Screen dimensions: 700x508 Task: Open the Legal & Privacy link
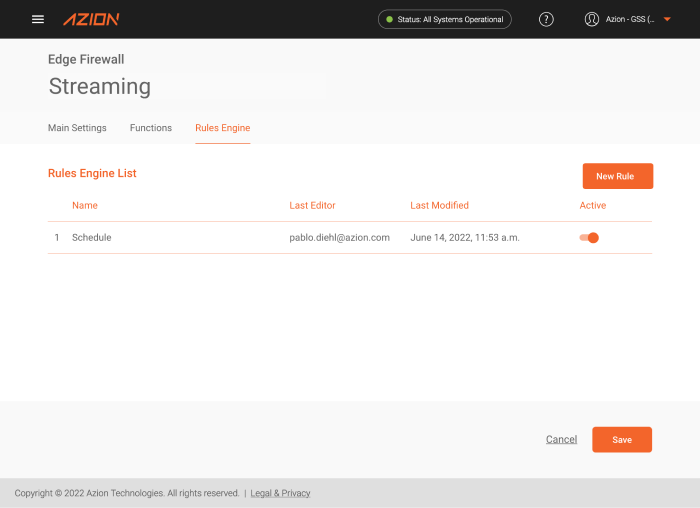pyautogui.click(x=280, y=493)
